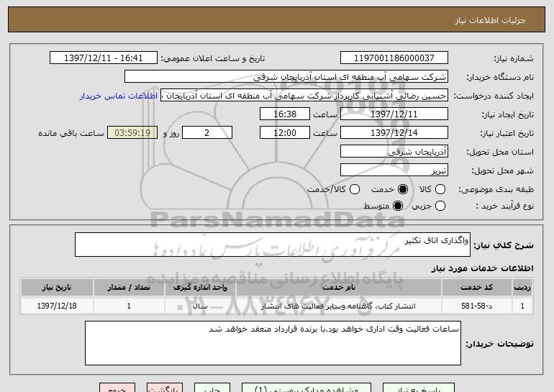Click the validity time field 12:00
554x392 pixels.
[x=285, y=133]
